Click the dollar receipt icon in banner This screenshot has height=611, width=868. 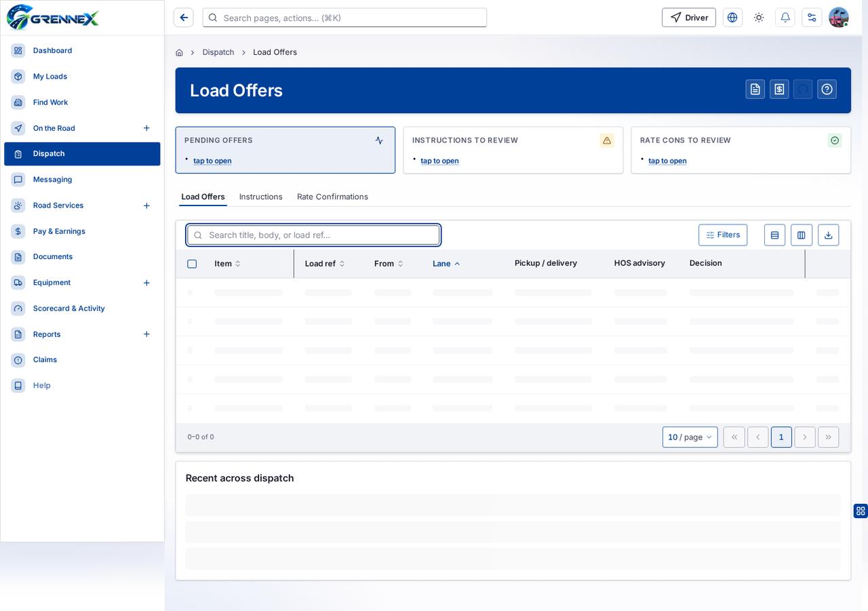(779, 90)
